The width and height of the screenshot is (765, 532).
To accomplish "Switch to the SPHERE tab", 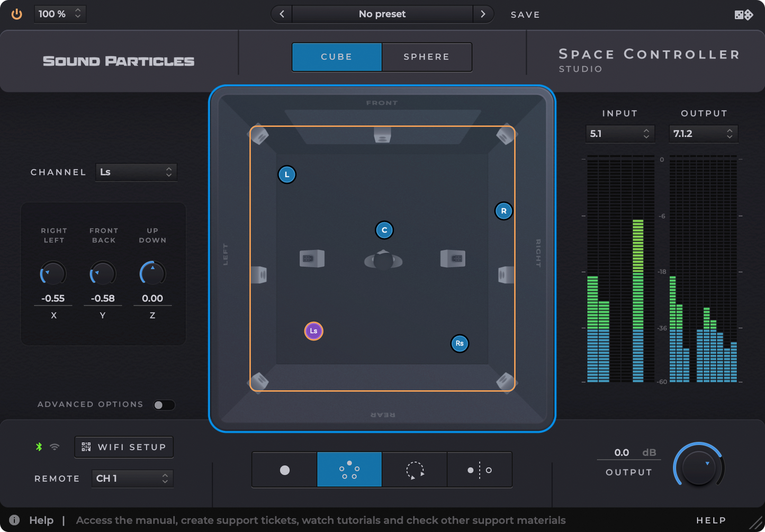I will click(x=427, y=57).
